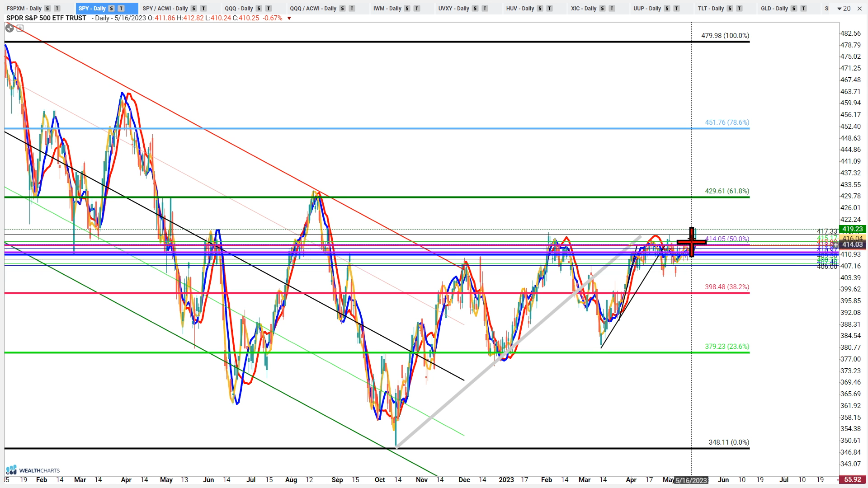
Task: Click the T button on XIC - Daily tab
Action: click(612, 9)
